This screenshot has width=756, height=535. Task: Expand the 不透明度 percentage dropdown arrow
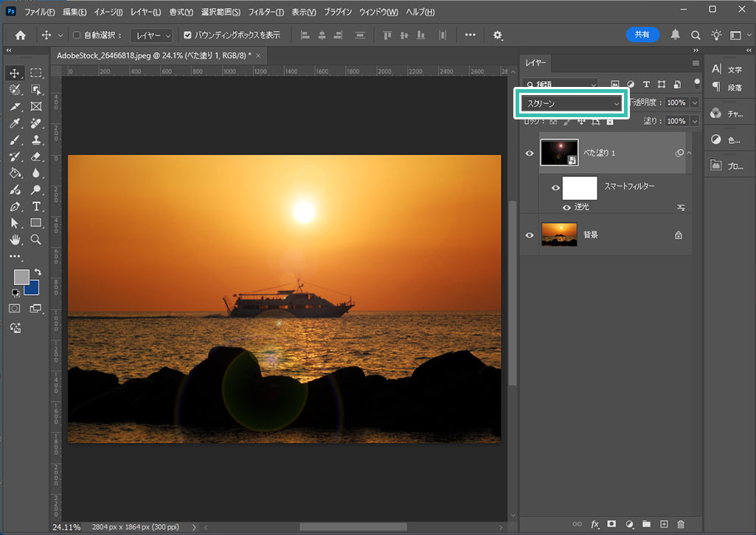click(695, 103)
